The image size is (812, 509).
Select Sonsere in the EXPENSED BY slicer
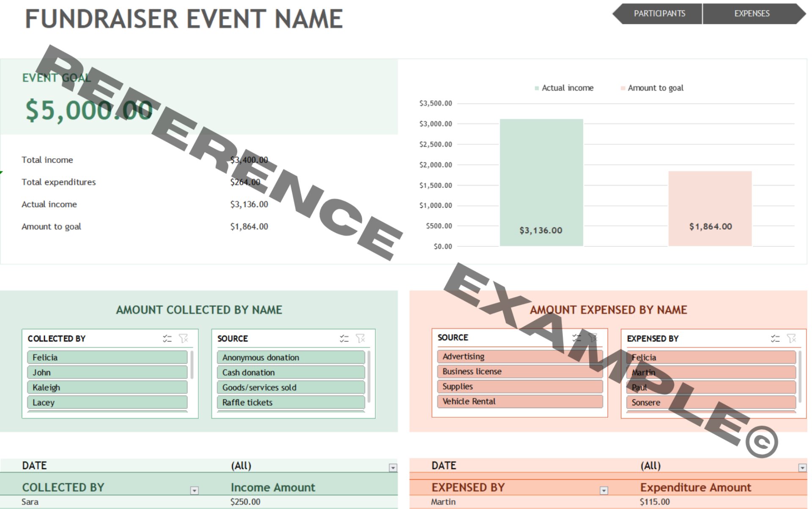(711, 402)
